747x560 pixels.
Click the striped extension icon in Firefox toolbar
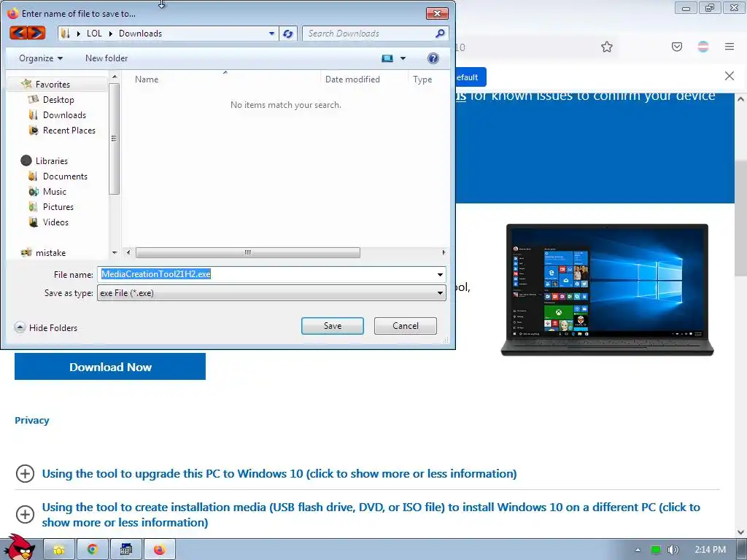tap(703, 47)
